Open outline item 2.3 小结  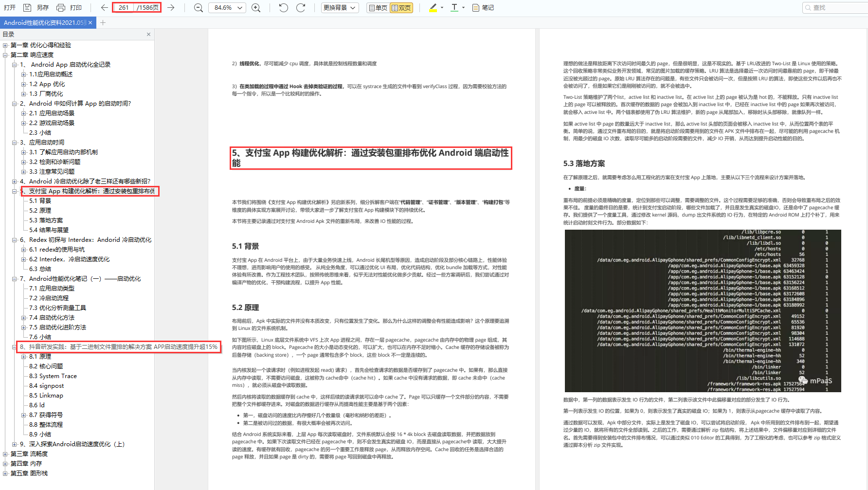[40, 133]
